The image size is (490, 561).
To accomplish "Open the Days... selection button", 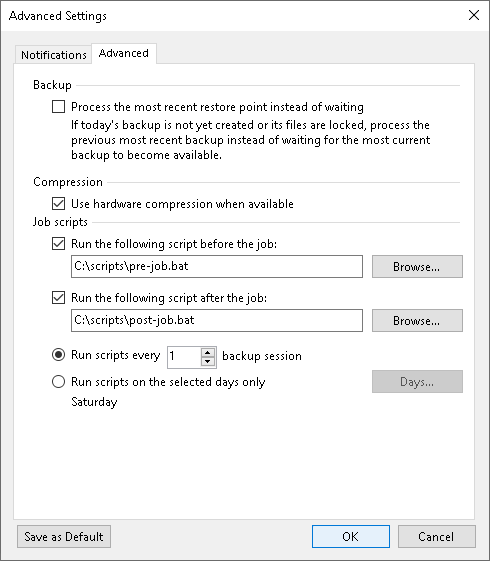I will pyautogui.click(x=417, y=382).
